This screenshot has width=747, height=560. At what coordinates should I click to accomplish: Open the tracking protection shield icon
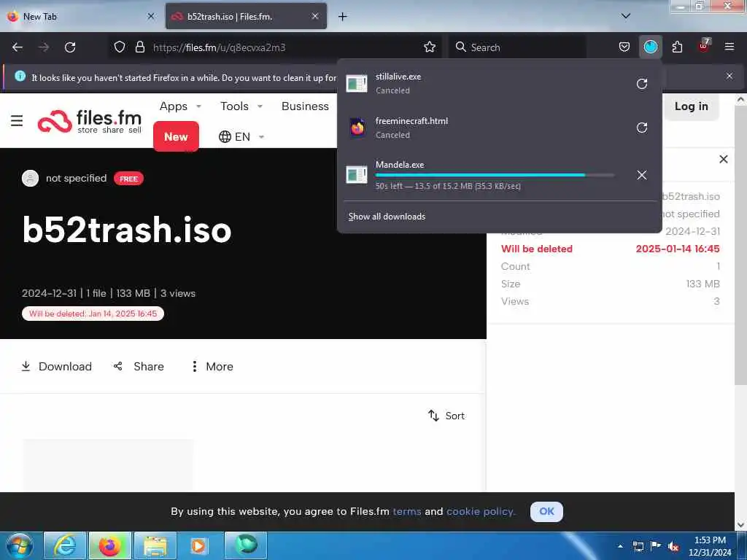120,47
